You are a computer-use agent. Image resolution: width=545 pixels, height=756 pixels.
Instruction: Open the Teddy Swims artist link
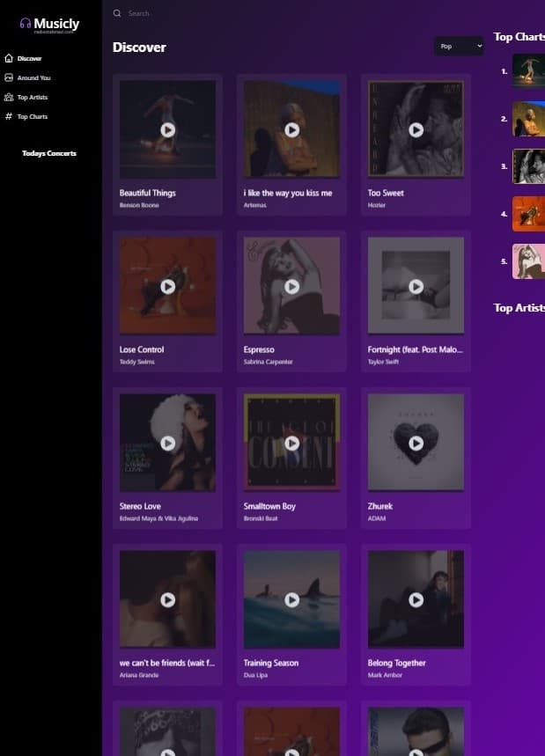point(137,362)
